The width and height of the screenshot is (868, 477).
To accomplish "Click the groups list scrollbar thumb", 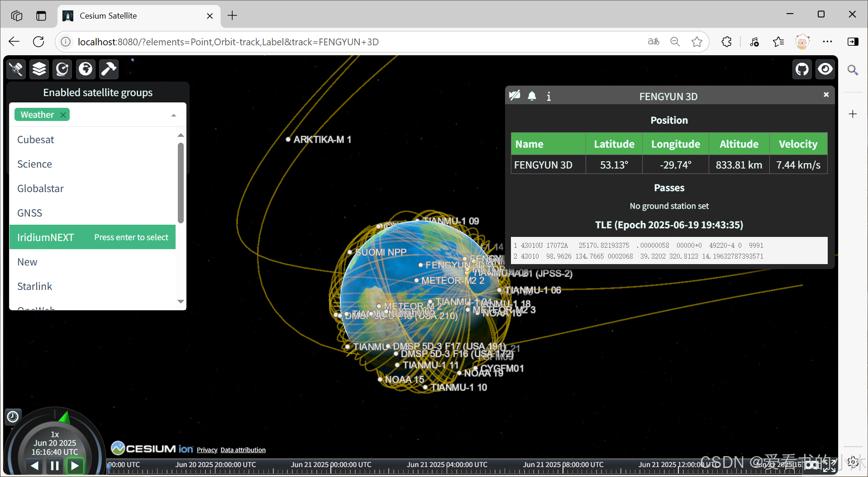I will pyautogui.click(x=181, y=183).
